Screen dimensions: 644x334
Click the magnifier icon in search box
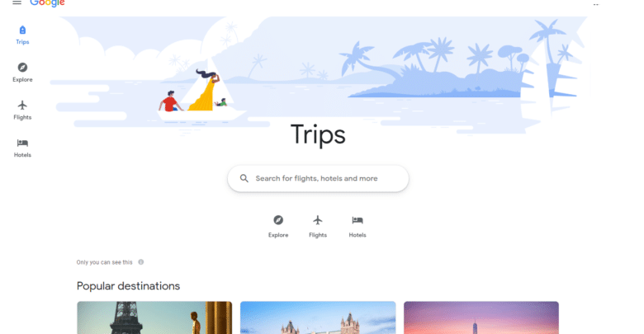244,178
